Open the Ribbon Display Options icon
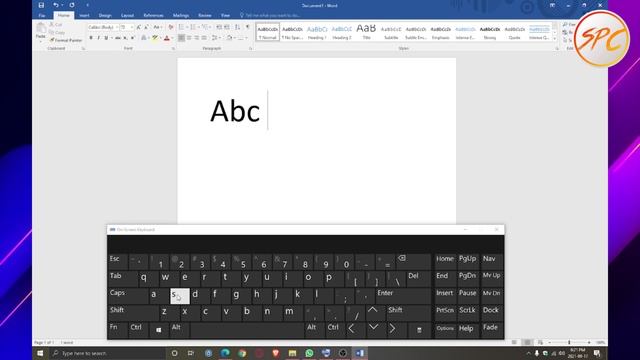Viewport: 640px width, 360px height. (x=552, y=5)
